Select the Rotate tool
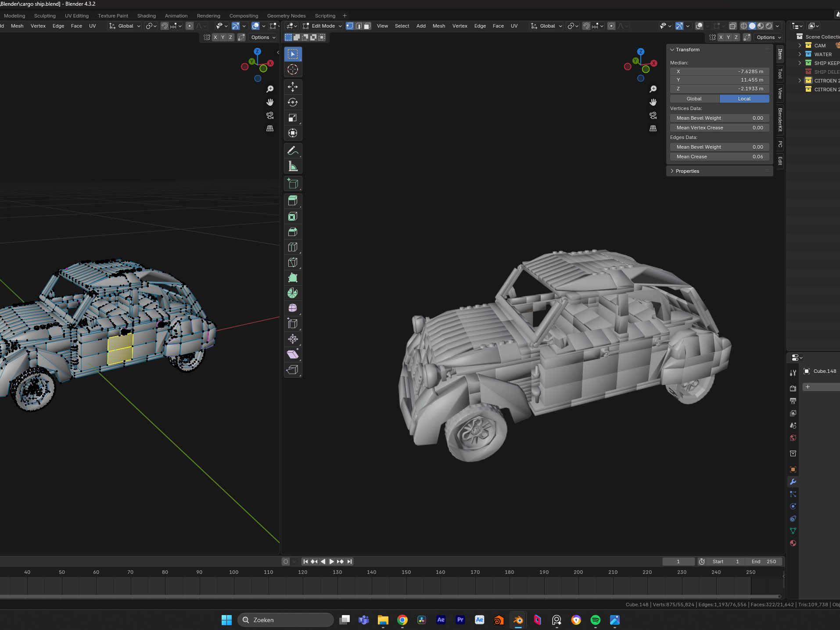Screen dimensions: 840x630 coord(293,102)
